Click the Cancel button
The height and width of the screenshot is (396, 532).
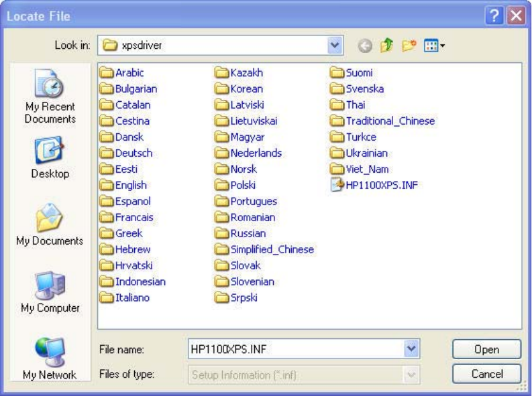(x=486, y=374)
